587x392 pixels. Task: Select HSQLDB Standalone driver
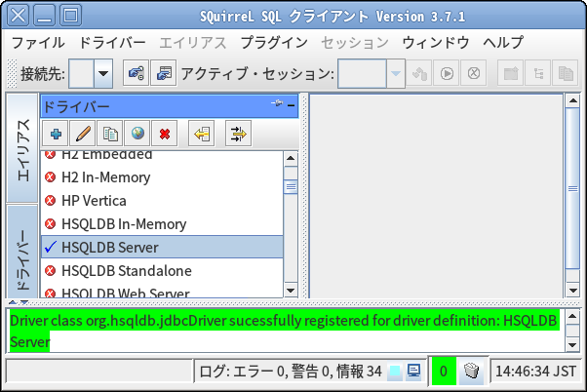pyautogui.click(x=162, y=271)
